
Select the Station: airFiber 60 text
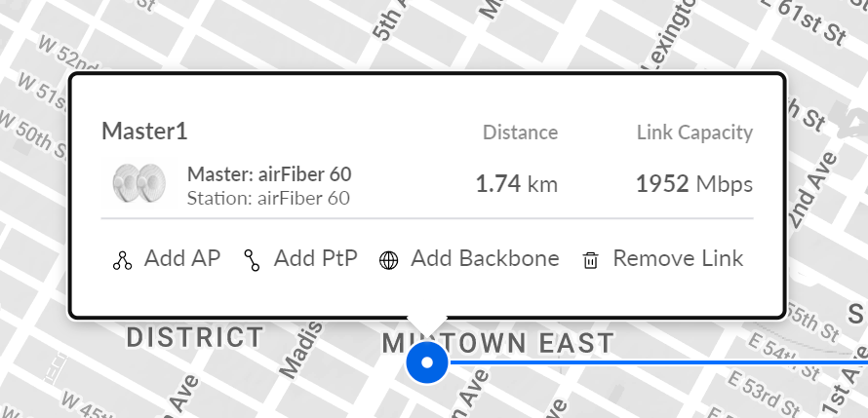click(x=267, y=198)
